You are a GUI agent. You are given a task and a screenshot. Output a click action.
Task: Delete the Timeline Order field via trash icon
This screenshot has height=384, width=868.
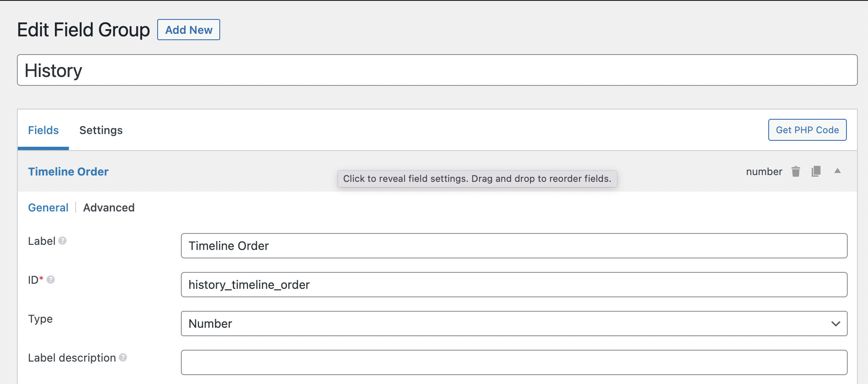pos(796,171)
